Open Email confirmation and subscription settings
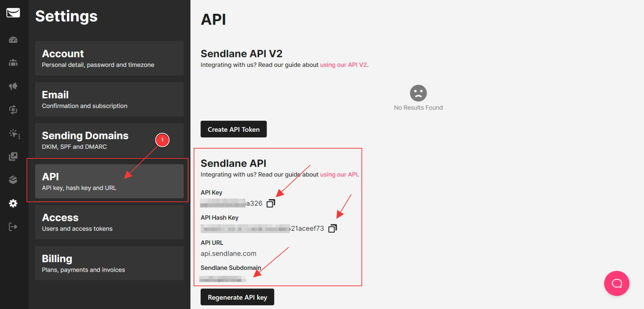644x309 pixels. coord(109,99)
